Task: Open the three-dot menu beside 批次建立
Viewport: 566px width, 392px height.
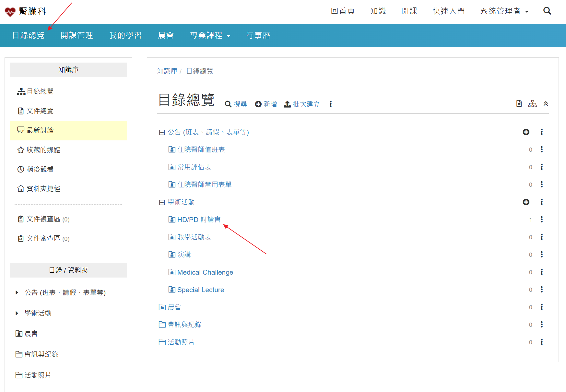Action: (330, 104)
